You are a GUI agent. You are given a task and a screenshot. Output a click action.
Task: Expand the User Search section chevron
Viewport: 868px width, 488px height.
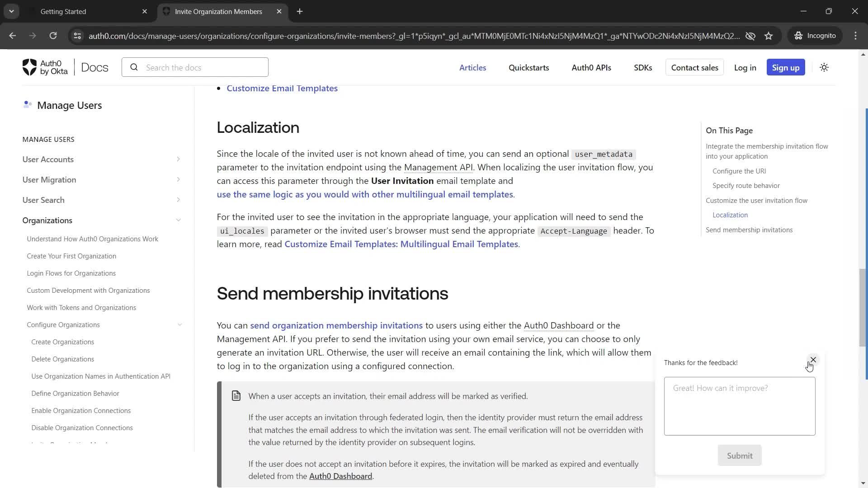pyautogui.click(x=178, y=200)
